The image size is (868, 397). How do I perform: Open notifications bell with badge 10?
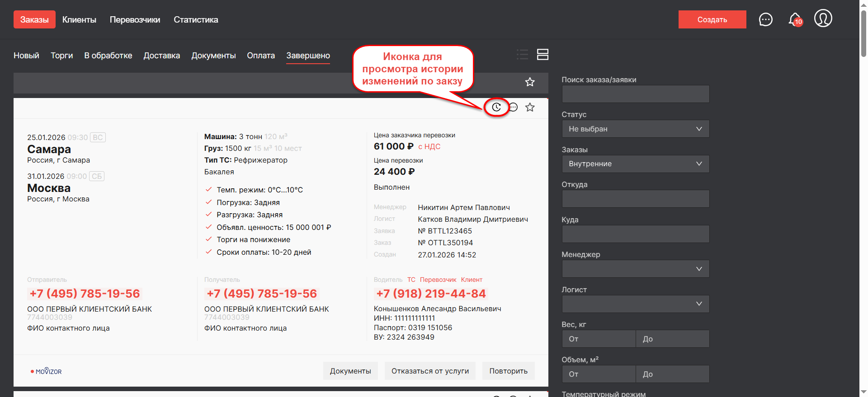click(795, 19)
